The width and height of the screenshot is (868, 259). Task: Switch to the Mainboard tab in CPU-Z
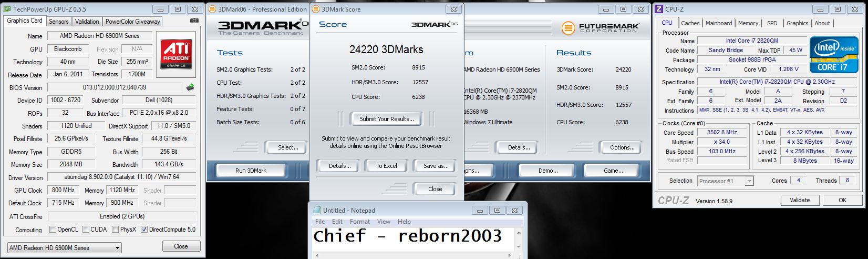click(x=719, y=23)
